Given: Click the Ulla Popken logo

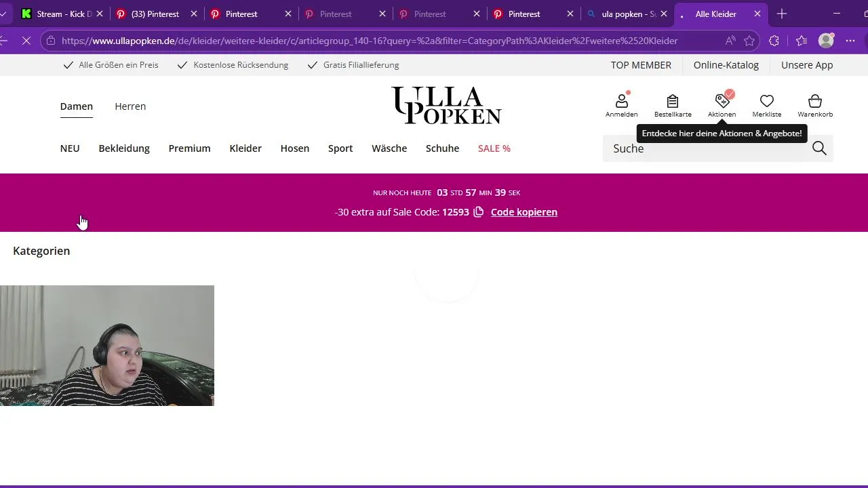Looking at the screenshot, I should coord(447,105).
